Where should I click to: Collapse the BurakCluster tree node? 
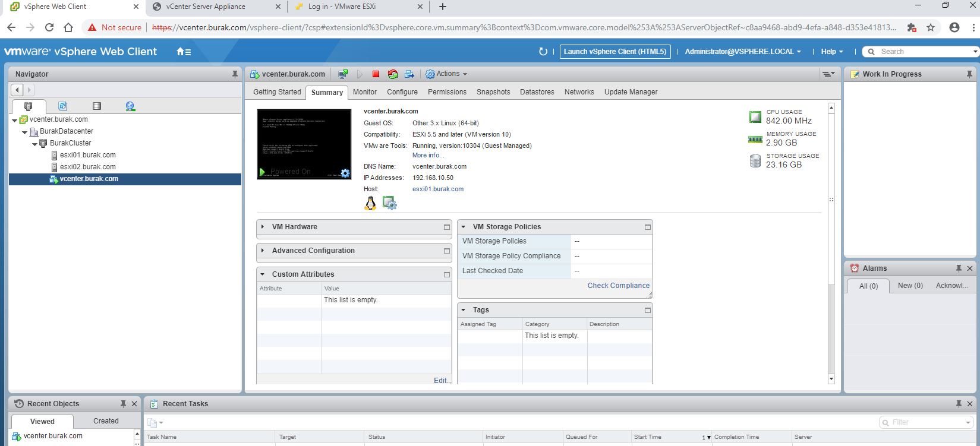coord(34,144)
